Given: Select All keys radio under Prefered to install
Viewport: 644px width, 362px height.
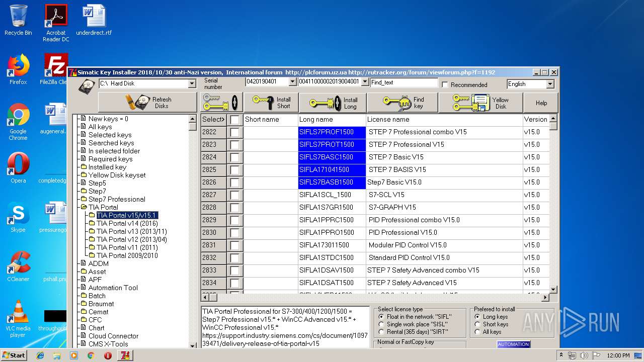Looking at the screenshot, I should [x=477, y=332].
